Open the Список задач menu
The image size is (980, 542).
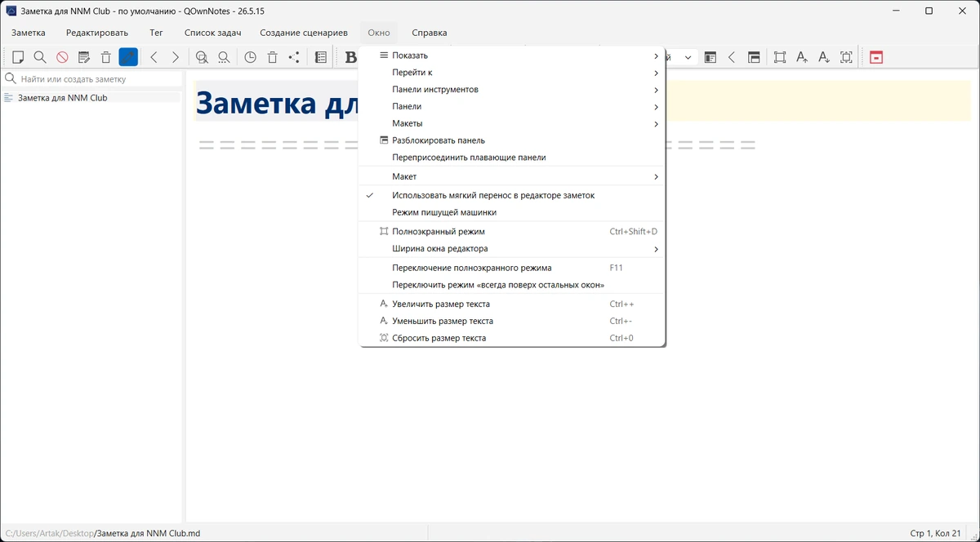point(213,33)
